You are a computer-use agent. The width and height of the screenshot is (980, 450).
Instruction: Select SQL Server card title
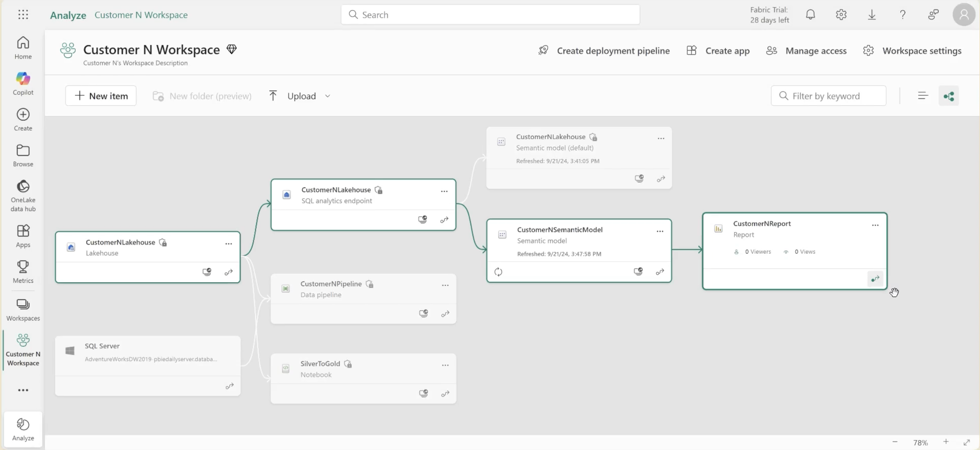coord(102,346)
